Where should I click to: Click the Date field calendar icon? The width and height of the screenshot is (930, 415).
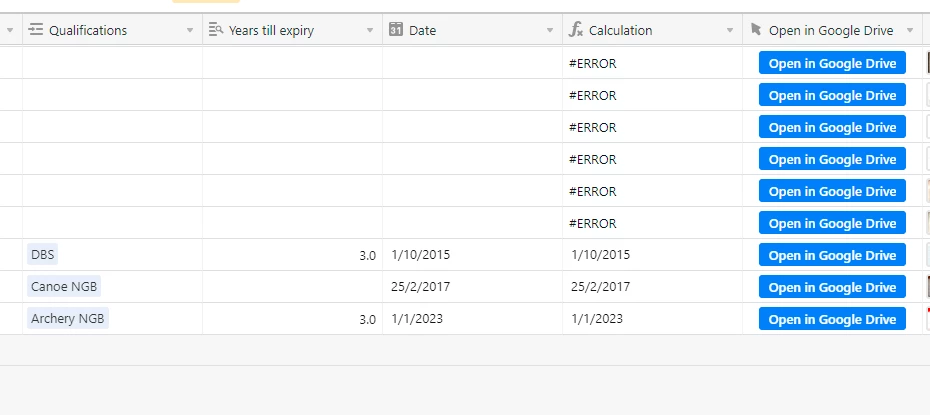coord(396,30)
